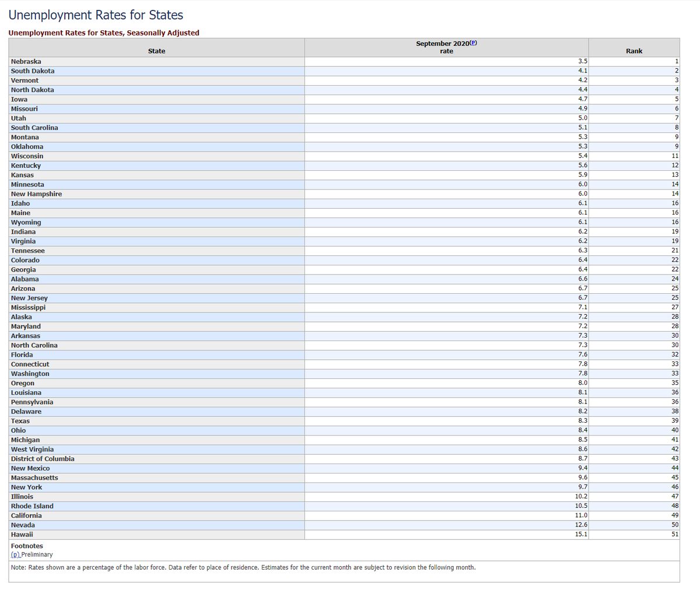Click the Rhode Island state name
The height and width of the screenshot is (590, 700).
[32, 506]
